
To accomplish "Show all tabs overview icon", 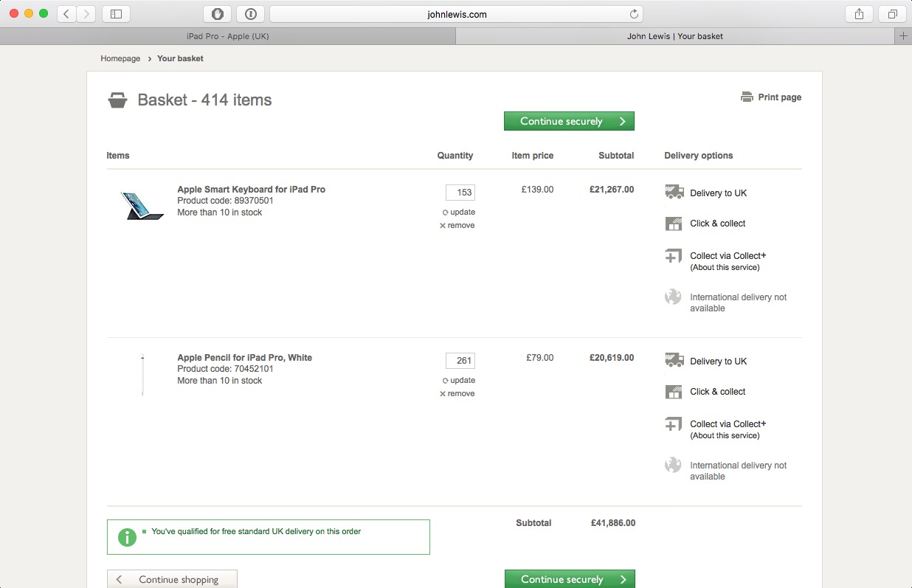I will pyautogui.click(x=893, y=14).
